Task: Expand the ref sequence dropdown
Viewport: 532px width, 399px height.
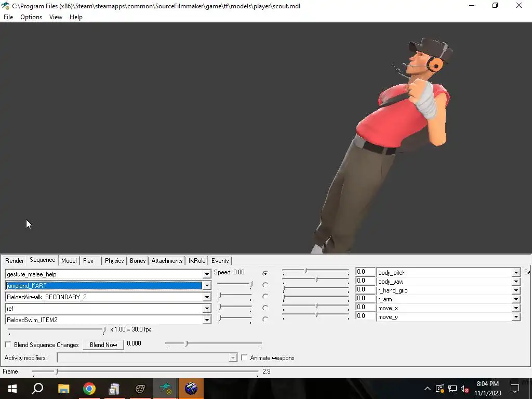Action: click(207, 309)
